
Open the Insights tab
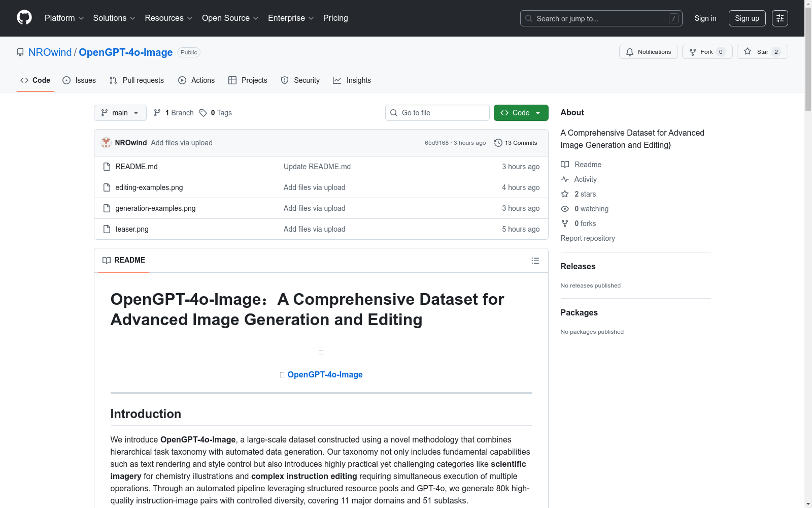coord(352,80)
